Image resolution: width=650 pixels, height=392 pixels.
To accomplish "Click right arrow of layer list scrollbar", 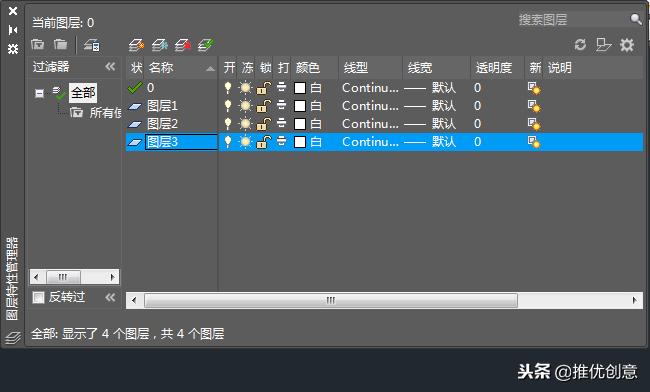I will coord(635,300).
